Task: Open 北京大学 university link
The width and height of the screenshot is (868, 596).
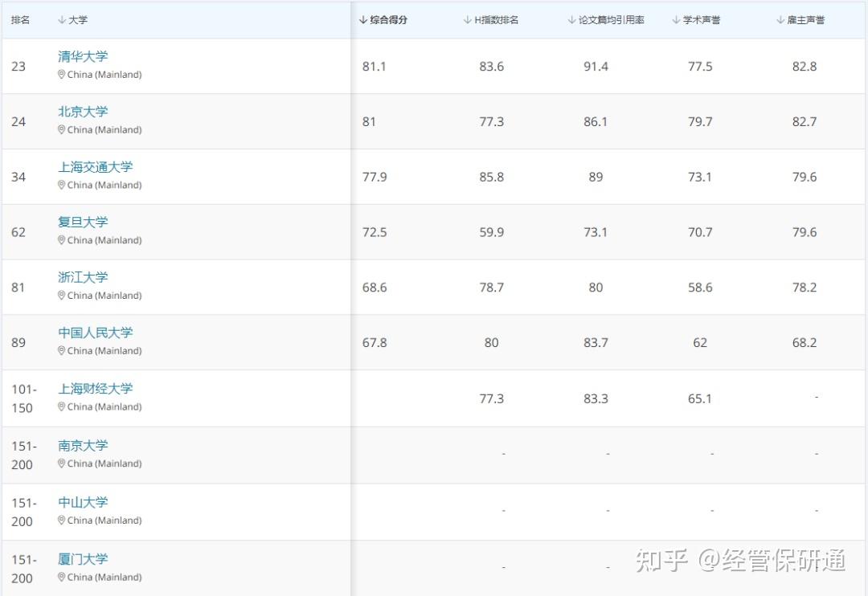Action: click(83, 112)
